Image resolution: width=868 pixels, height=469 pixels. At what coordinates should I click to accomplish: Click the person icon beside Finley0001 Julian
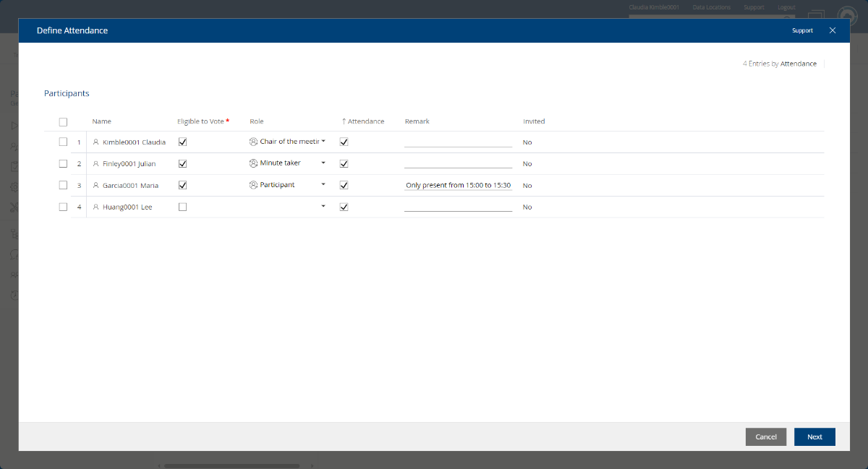tap(95, 164)
